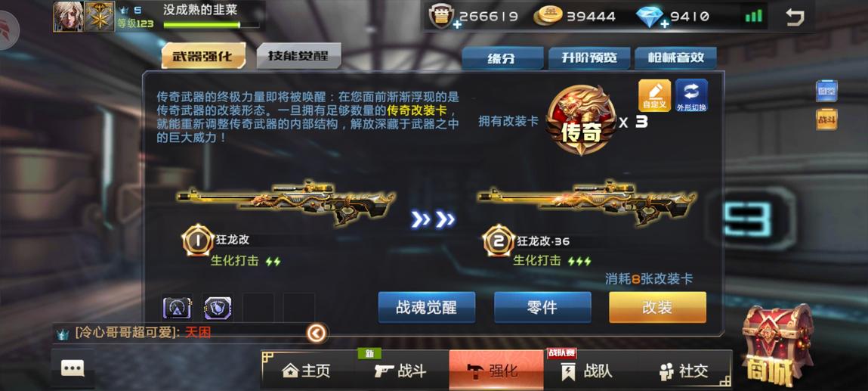
Task: Open the 枪械音效 gun sound settings
Action: click(x=675, y=57)
